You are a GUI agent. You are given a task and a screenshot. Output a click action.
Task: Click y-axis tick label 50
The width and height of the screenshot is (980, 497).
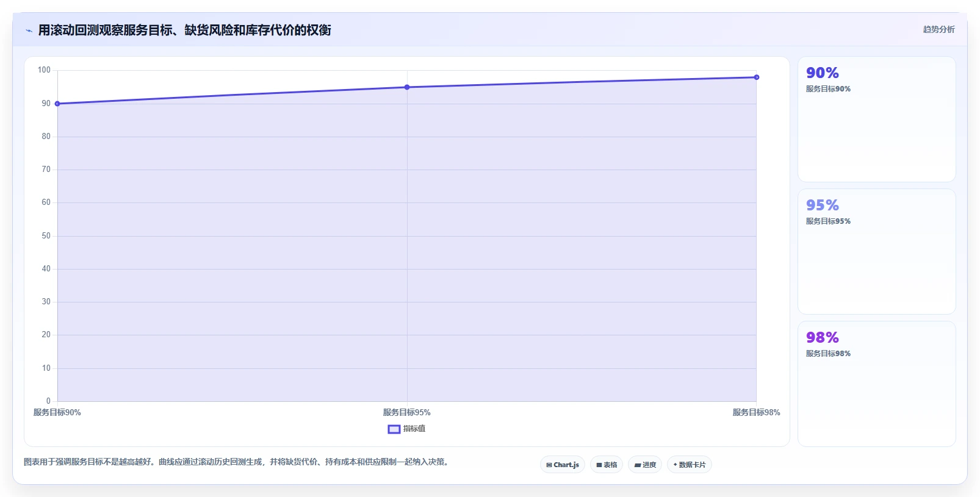click(46, 236)
